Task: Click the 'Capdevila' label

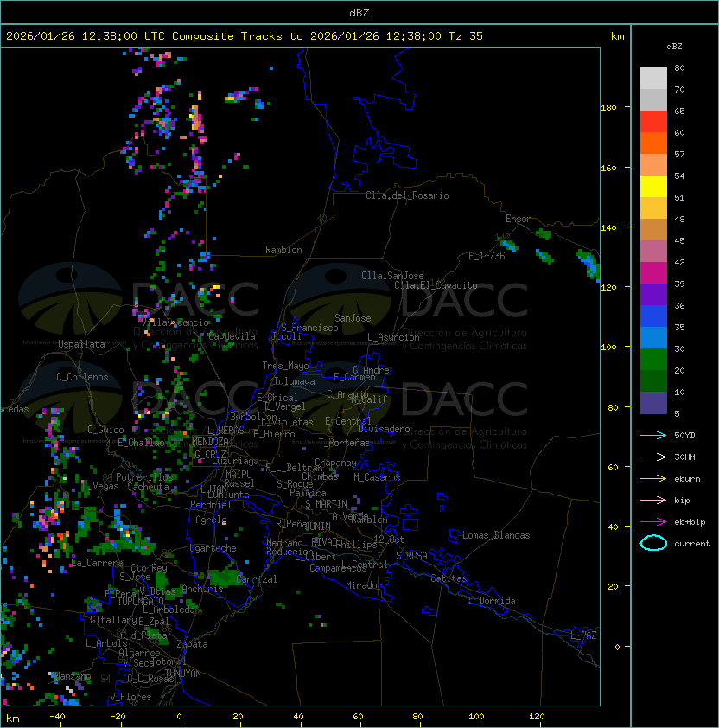Action: [x=232, y=336]
